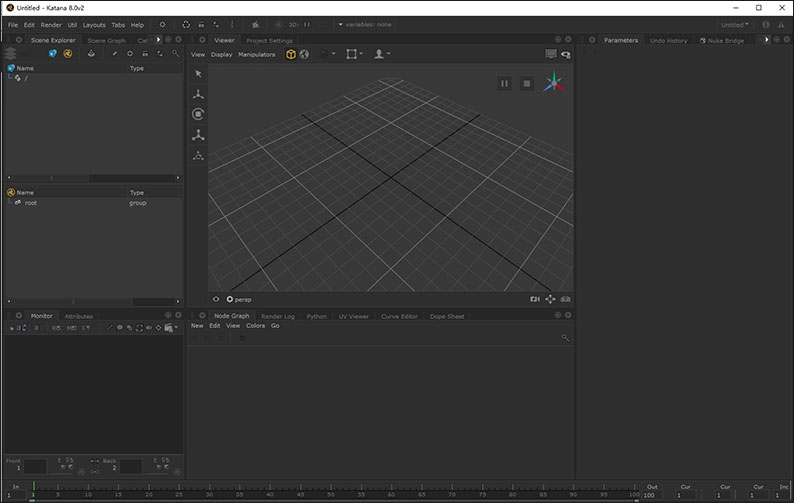Switch to the Python tab

316,316
